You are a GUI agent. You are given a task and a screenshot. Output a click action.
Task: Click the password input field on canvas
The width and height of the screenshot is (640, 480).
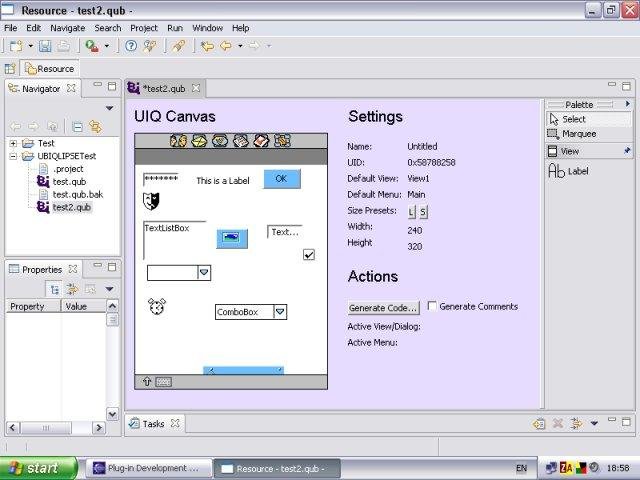[x=161, y=180]
